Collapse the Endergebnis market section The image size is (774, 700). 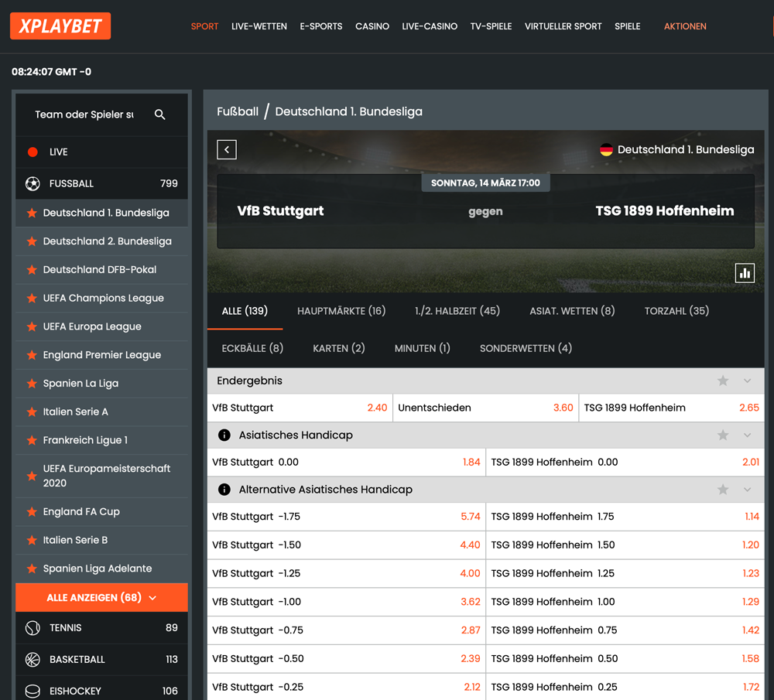pos(748,381)
